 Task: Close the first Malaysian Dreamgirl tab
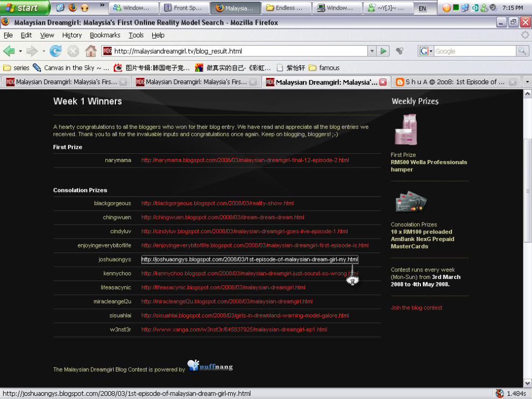(123, 82)
